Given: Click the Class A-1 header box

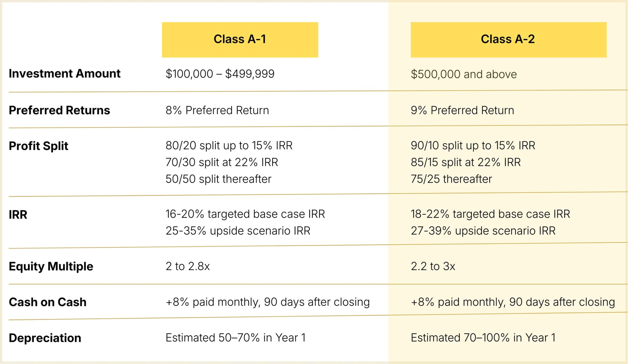Looking at the screenshot, I should tap(240, 39).
